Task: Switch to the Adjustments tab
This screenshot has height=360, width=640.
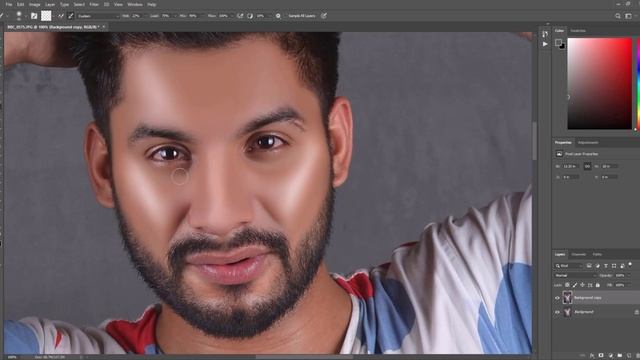Action: pyautogui.click(x=588, y=142)
